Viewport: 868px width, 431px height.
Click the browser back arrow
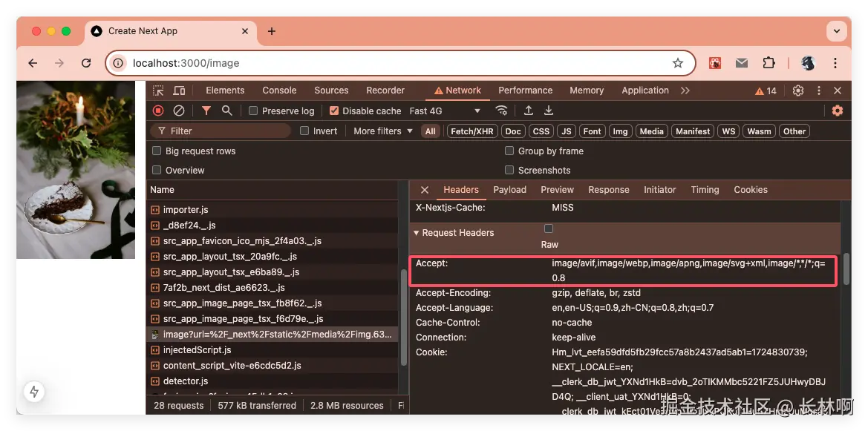click(33, 63)
